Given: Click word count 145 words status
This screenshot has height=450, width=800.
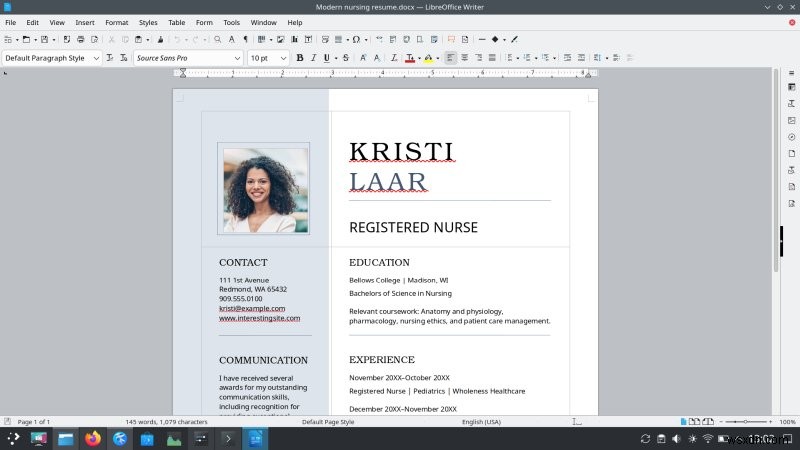Looking at the screenshot, I should (x=166, y=422).
